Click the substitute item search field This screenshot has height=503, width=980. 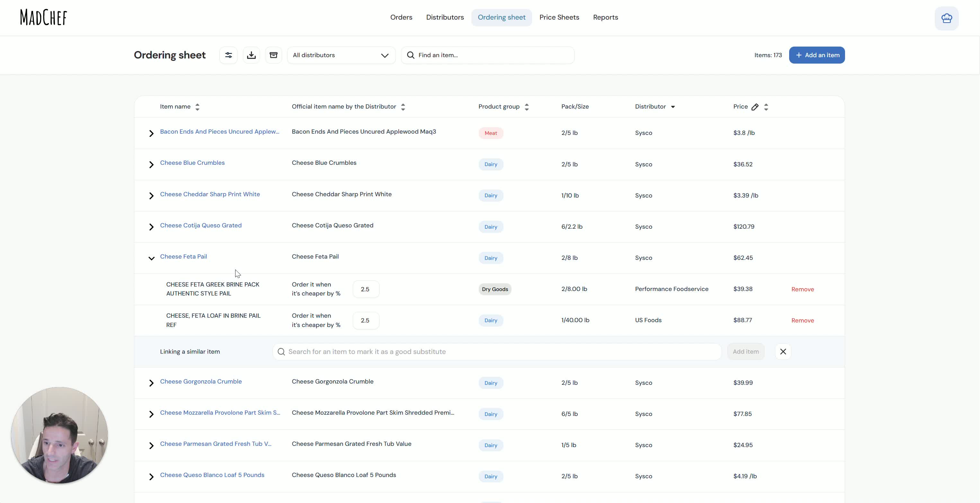point(497,352)
